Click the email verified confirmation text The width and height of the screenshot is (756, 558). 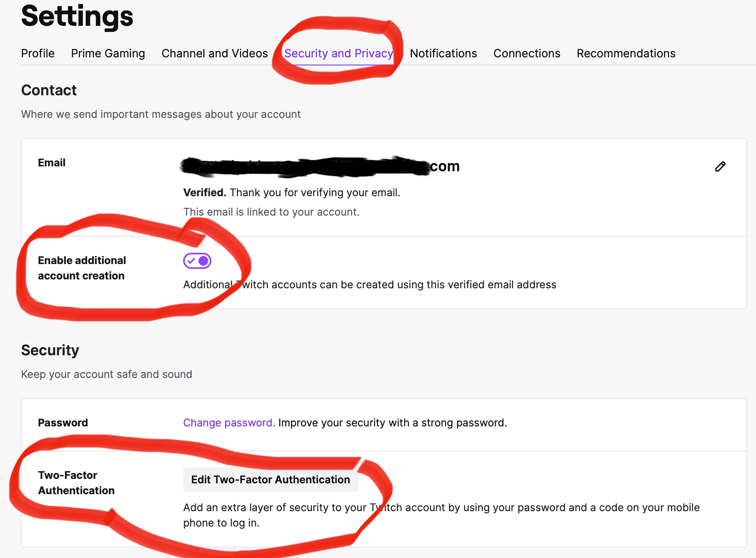click(291, 193)
